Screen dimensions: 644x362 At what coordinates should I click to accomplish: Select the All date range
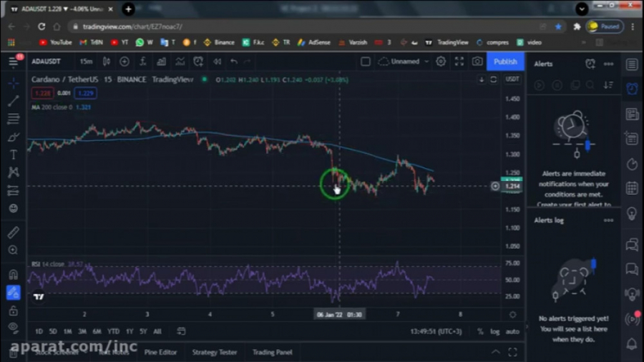pos(157,331)
